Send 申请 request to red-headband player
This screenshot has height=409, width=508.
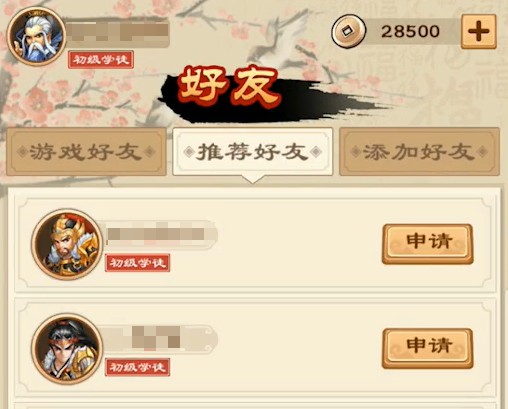coord(428,348)
